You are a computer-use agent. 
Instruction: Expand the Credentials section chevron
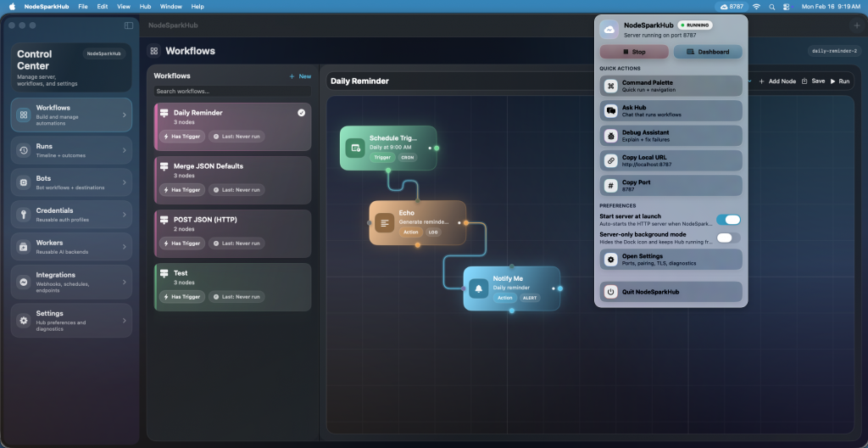(x=124, y=216)
